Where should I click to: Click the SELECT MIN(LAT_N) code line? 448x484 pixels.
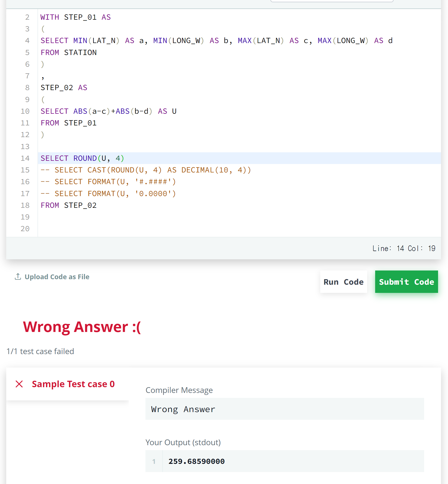pos(217,41)
